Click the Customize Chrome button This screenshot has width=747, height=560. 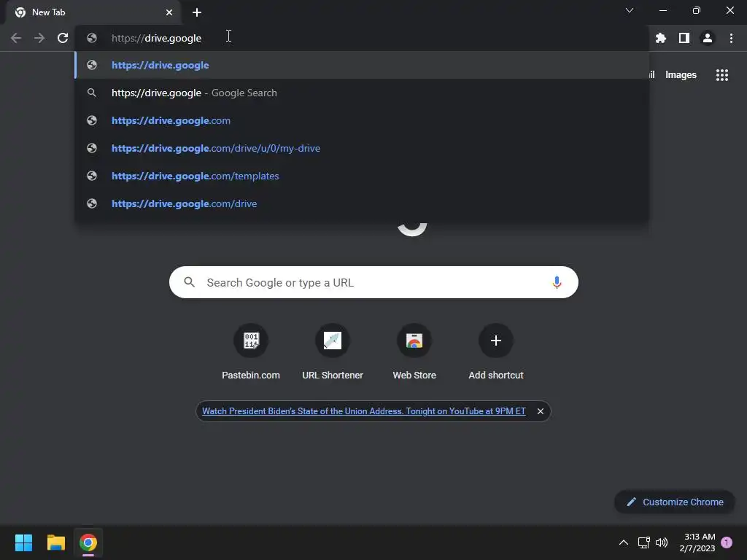[x=675, y=502]
